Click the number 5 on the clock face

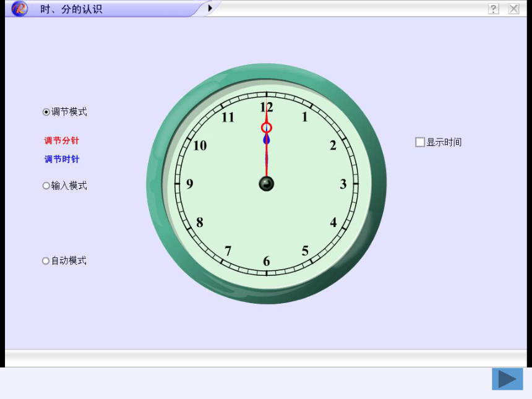point(305,251)
